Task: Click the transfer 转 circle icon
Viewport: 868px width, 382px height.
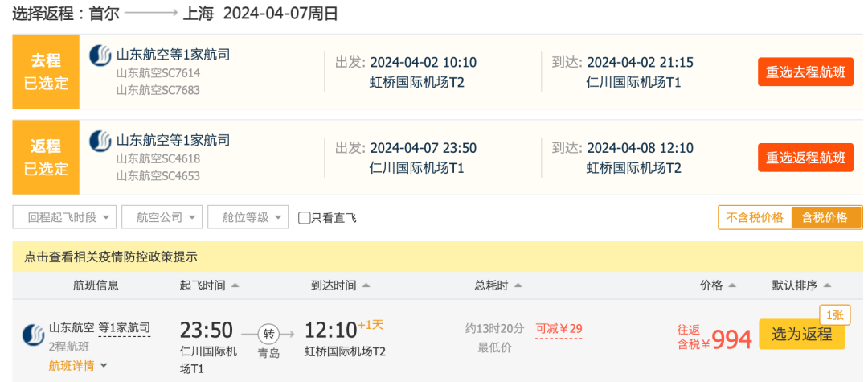Action: (x=268, y=334)
